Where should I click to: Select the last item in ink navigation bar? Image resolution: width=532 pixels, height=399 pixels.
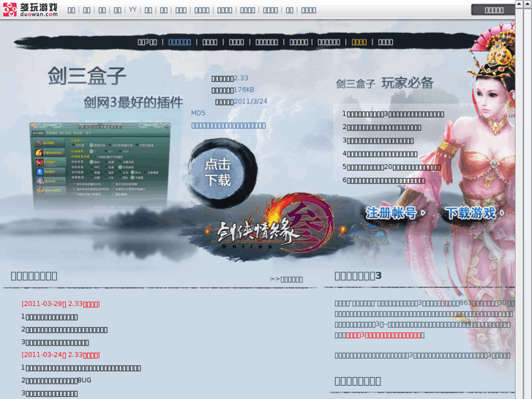tap(386, 42)
